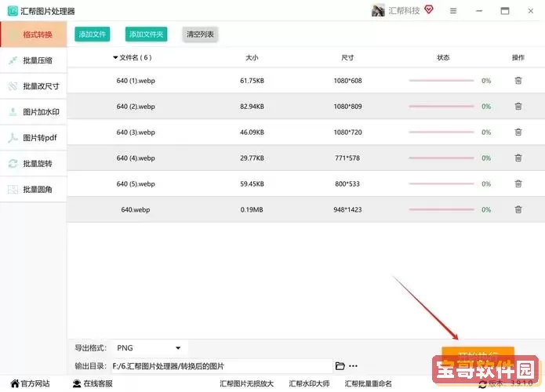Click progress bar of 640 (3).webp
The width and height of the screenshot is (545, 392).
(x=441, y=132)
